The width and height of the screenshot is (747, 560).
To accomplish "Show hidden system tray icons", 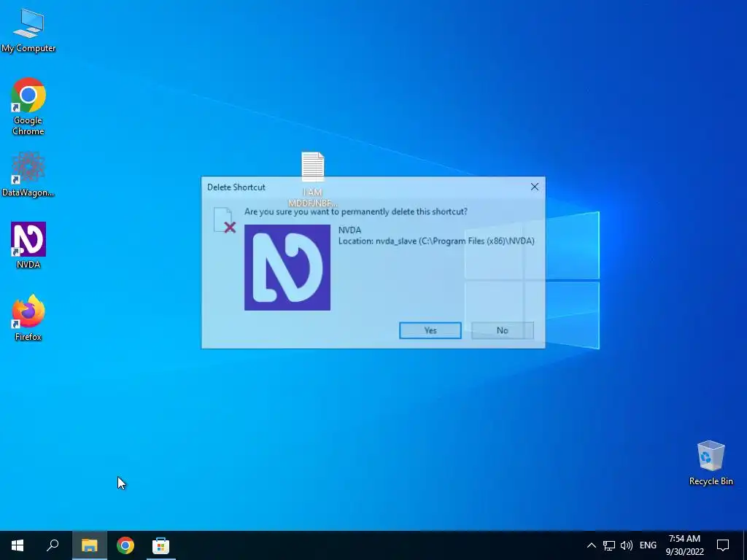I will tap(591, 545).
